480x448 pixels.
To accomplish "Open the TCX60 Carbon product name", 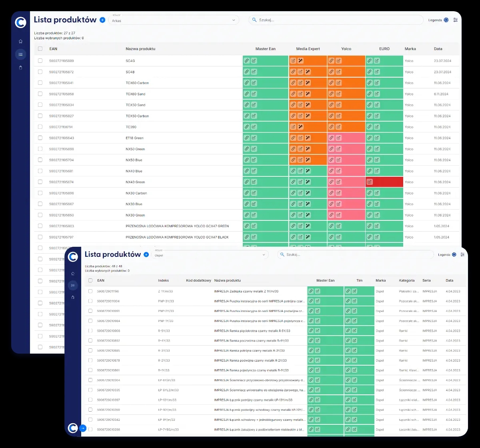I will point(137,83).
